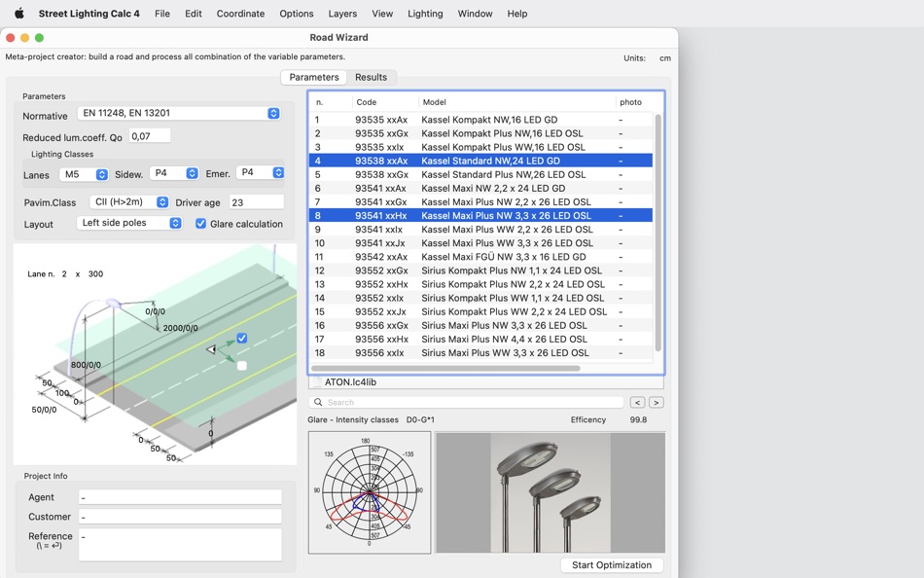Screen dimensions: 924x578
Task: Toggle the unchecked lane checkbox in diagram
Action: click(x=241, y=366)
